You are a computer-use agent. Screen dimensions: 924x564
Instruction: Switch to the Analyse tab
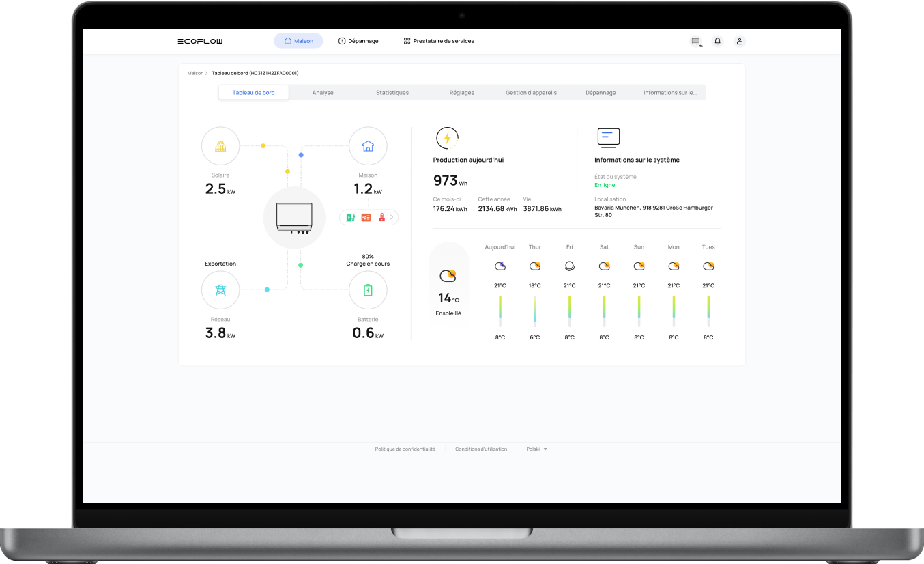point(323,93)
